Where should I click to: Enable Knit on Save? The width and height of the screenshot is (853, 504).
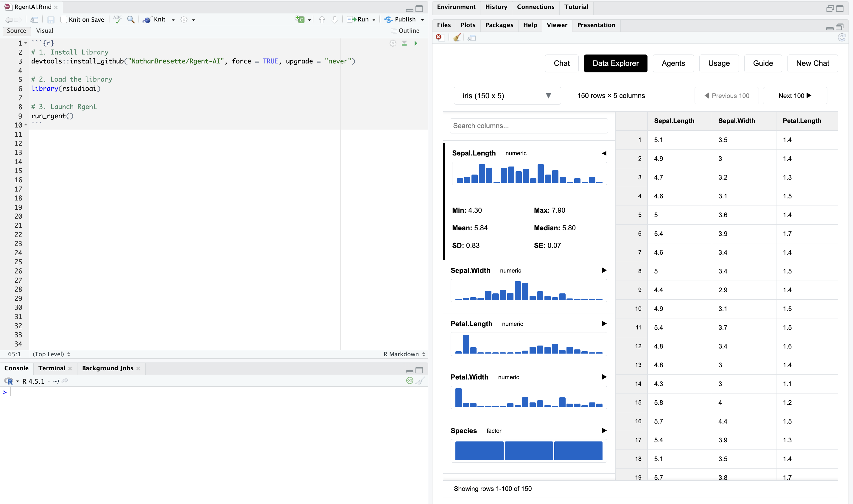64,19
